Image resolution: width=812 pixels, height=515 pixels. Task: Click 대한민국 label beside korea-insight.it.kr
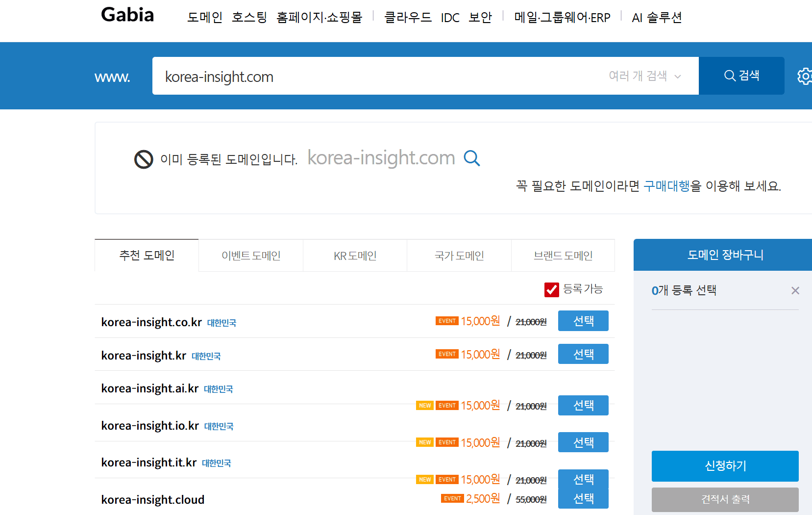pyautogui.click(x=216, y=463)
